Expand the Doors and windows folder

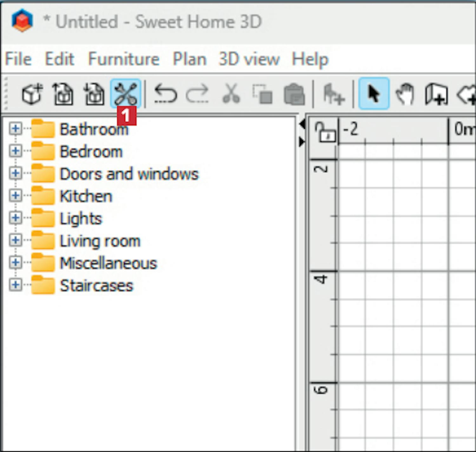pyautogui.click(x=15, y=173)
